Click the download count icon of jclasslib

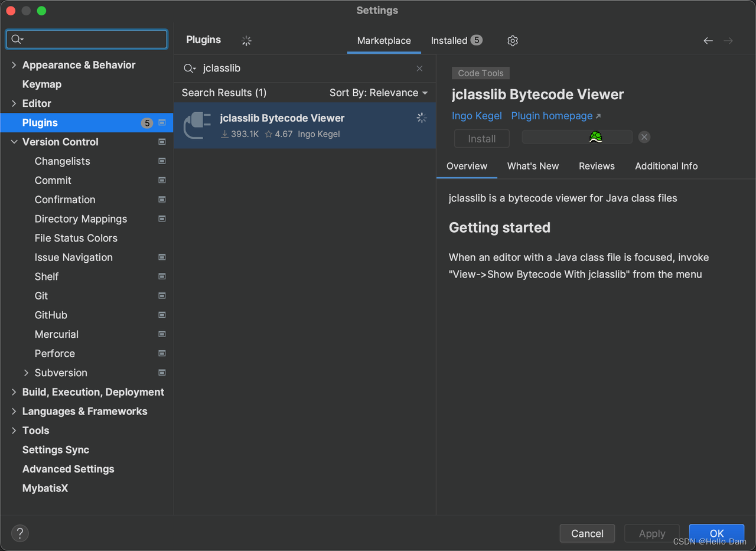224,134
